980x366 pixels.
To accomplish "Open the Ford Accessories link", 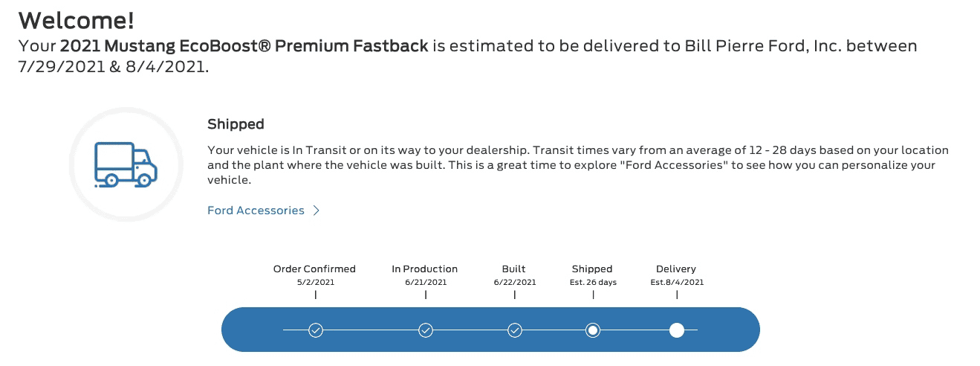I will (256, 211).
